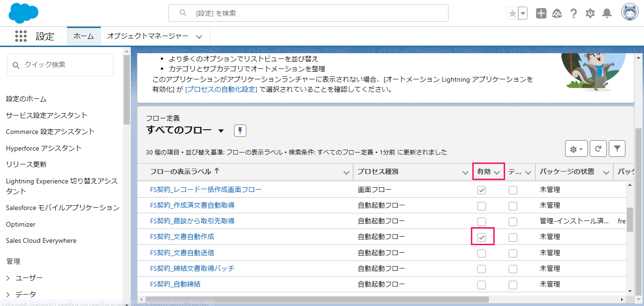This screenshot has height=306, width=644.
Task: Click the quick find magnifier icon
Action: point(16,65)
